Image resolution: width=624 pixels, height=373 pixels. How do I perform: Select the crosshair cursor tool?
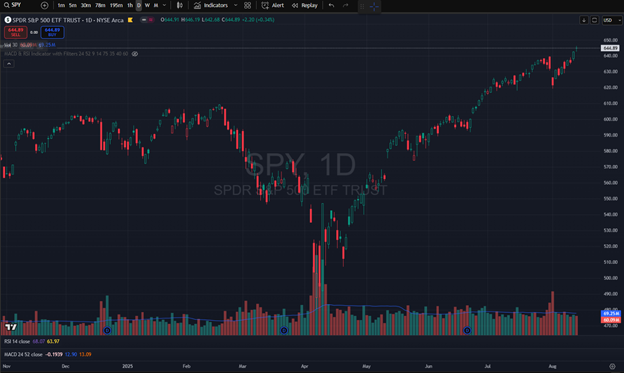(x=374, y=6)
